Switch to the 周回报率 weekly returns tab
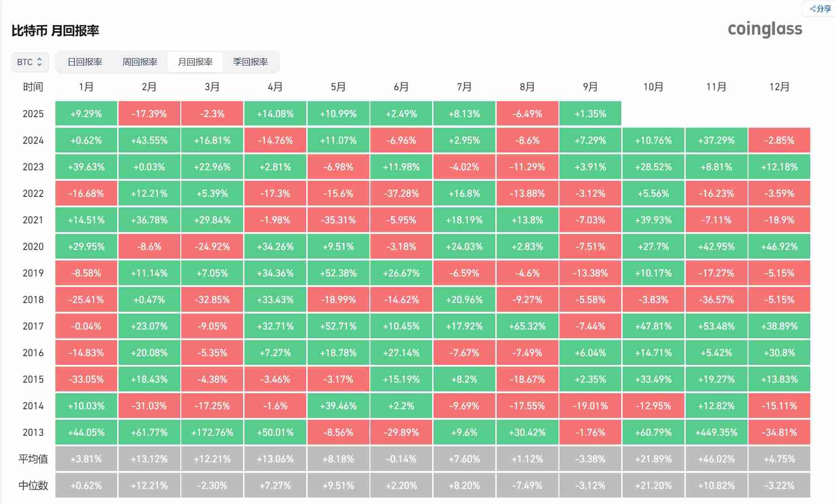Screen dimensions: 835x504 pyautogui.click(x=140, y=62)
